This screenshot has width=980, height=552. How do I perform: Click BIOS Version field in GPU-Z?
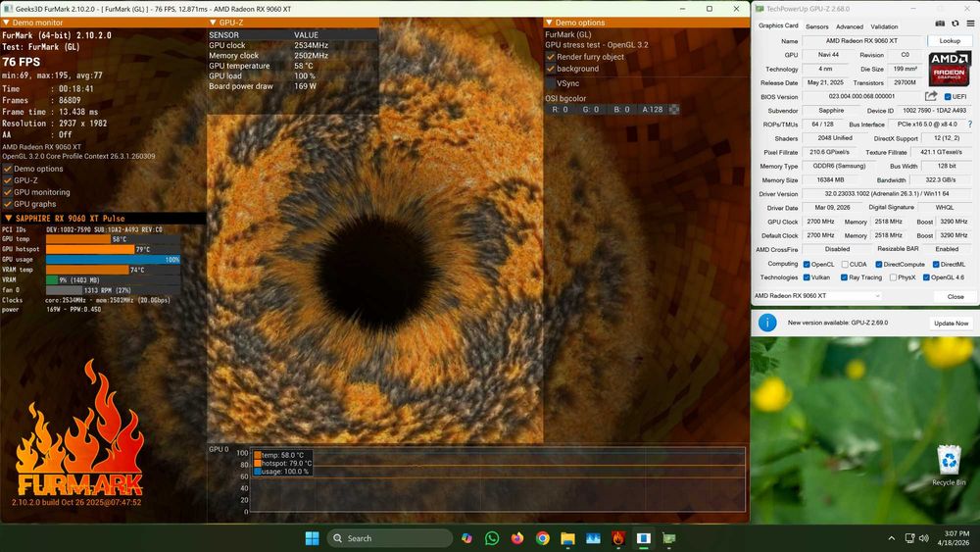pyautogui.click(x=861, y=96)
